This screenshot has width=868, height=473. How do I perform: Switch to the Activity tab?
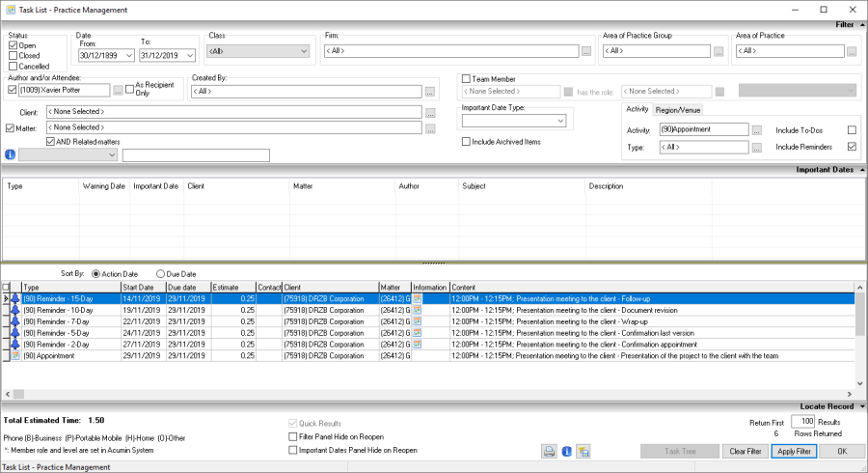[637, 109]
